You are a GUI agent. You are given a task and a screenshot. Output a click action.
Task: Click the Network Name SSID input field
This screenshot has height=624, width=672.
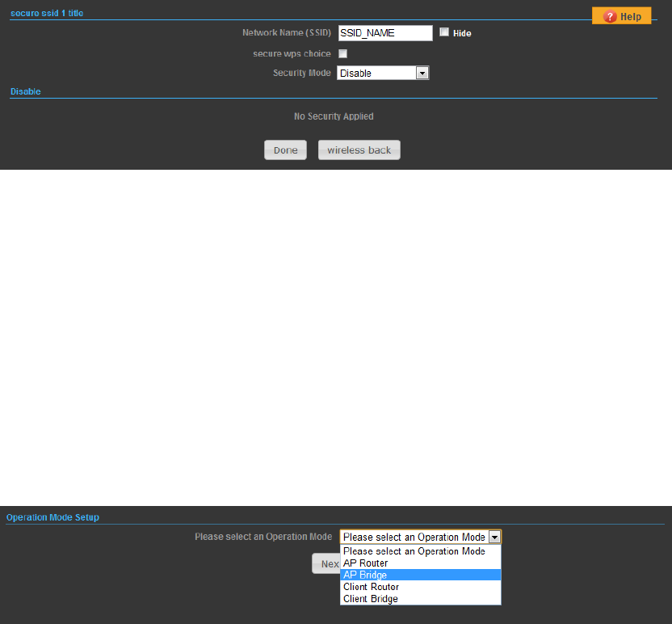click(385, 33)
